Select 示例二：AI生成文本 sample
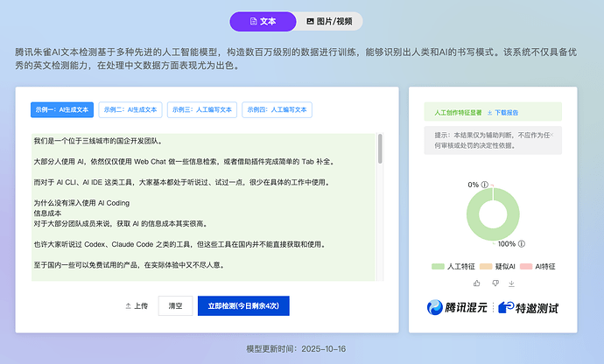604x364 pixels. click(130, 109)
